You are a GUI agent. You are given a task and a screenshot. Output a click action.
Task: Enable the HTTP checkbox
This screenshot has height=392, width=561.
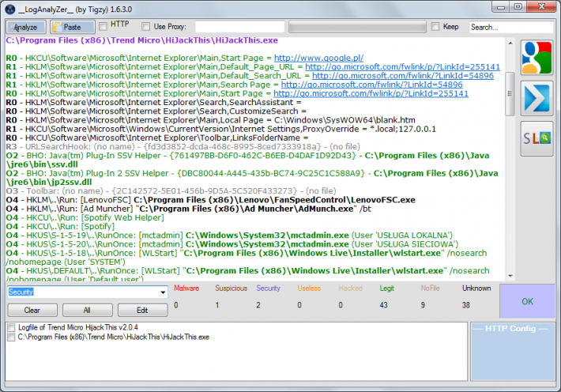click(103, 27)
